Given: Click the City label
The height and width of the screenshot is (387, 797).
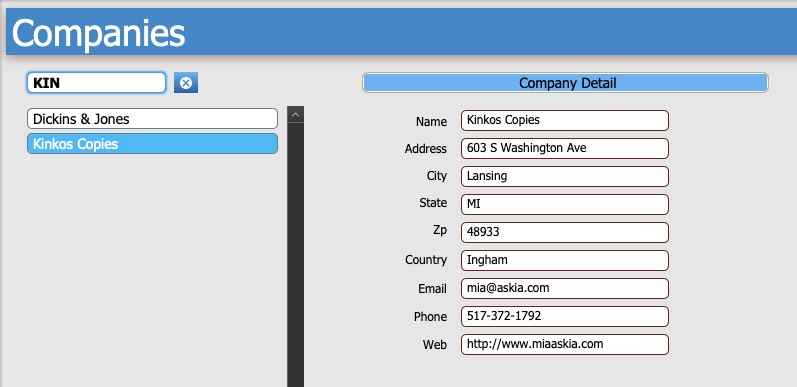Looking at the screenshot, I should [437, 176].
